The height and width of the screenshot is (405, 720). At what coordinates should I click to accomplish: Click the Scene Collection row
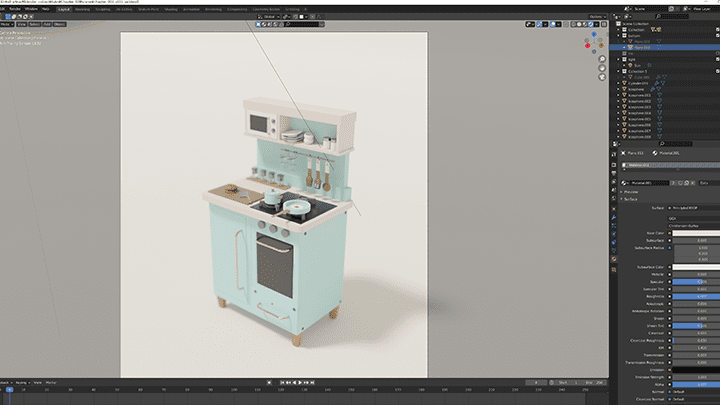pos(636,23)
